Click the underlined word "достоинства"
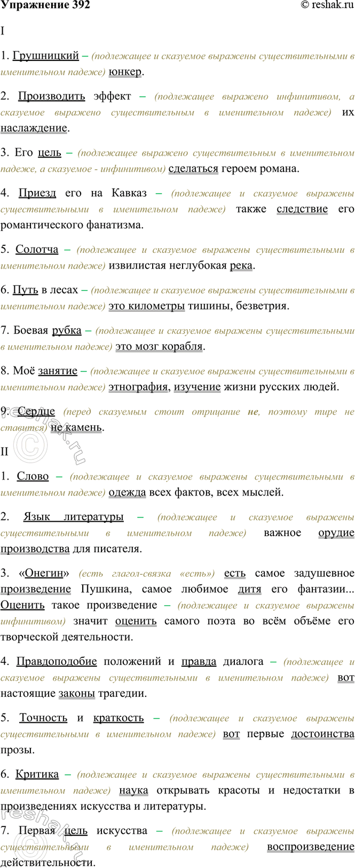 tap(322, 734)
